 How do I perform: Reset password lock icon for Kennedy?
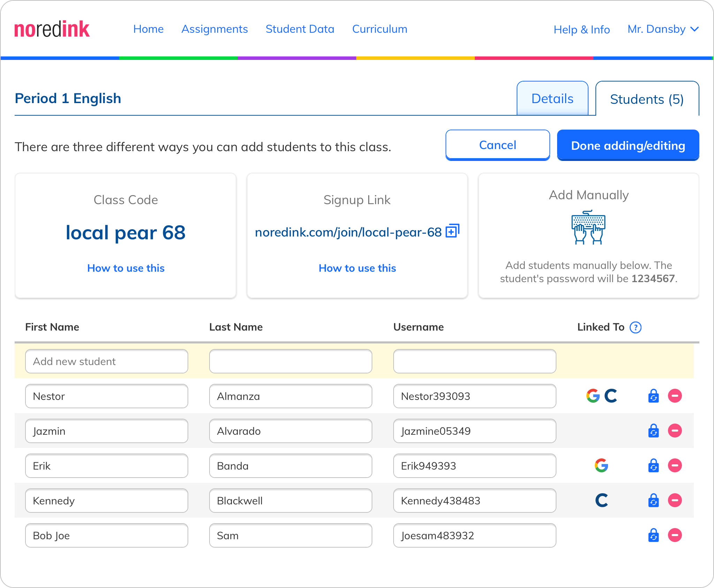653,501
